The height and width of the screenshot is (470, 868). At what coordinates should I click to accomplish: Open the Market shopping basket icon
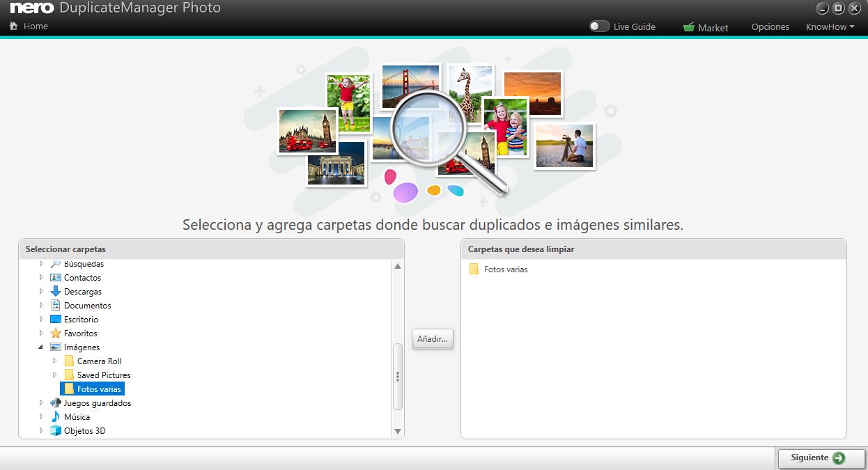point(689,27)
